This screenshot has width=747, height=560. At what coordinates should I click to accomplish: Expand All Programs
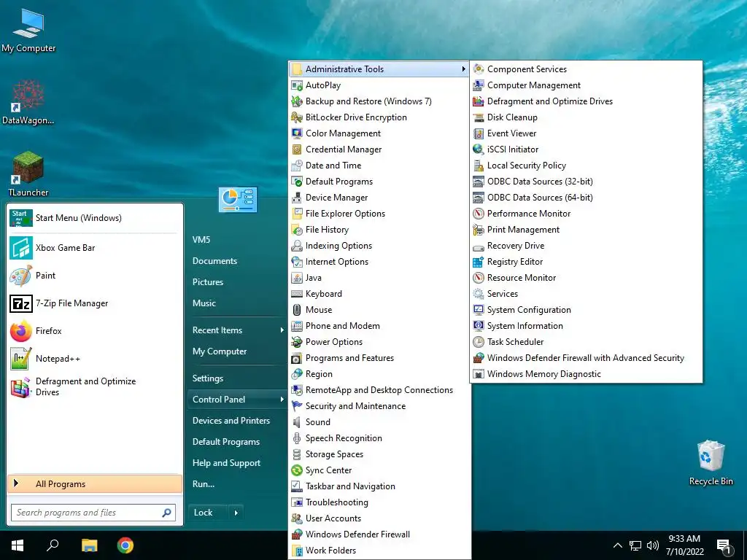coord(95,484)
